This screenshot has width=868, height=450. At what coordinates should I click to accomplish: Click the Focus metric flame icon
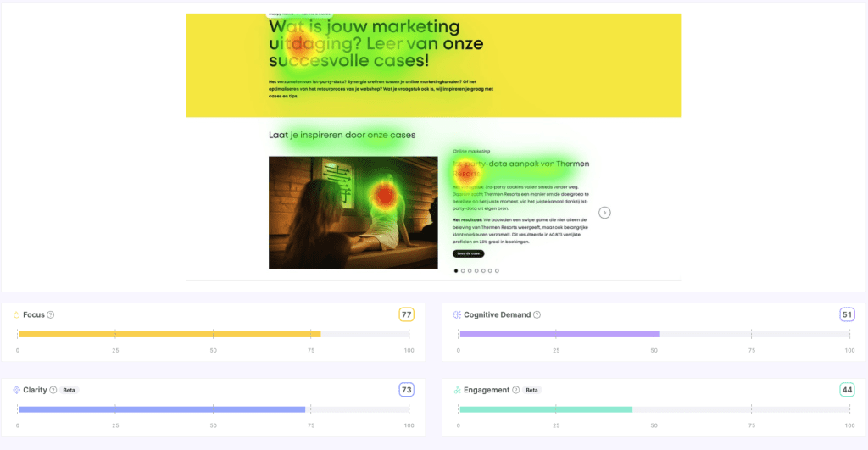16,315
